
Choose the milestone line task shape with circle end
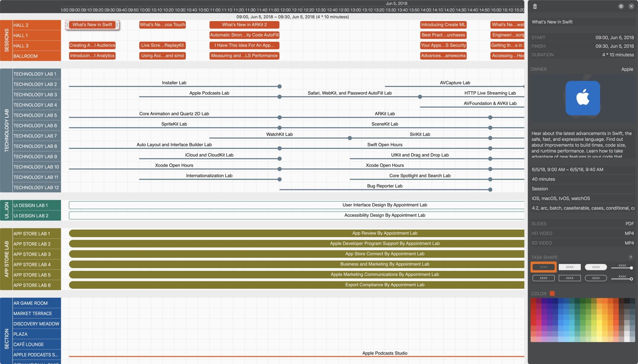coord(621,267)
